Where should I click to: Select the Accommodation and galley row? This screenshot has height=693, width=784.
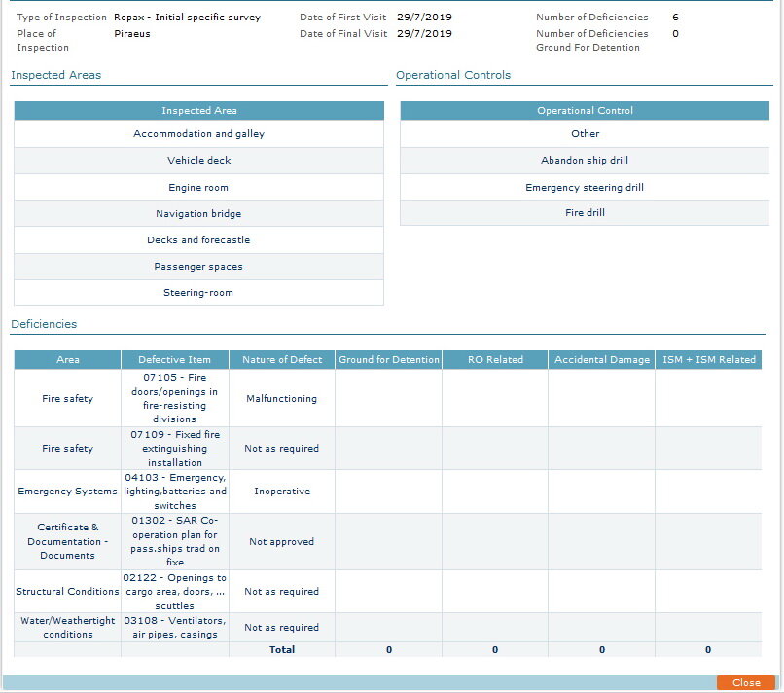(x=199, y=134)
